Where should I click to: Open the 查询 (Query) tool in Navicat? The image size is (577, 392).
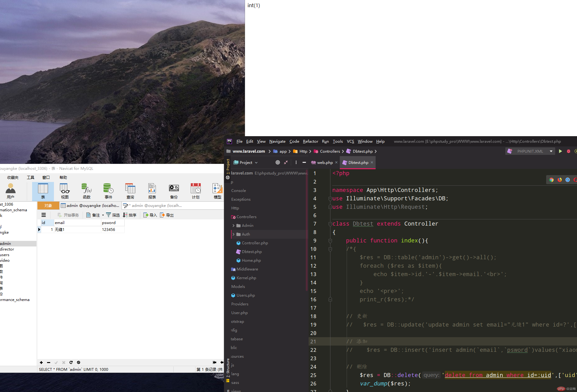click(130, 191)
